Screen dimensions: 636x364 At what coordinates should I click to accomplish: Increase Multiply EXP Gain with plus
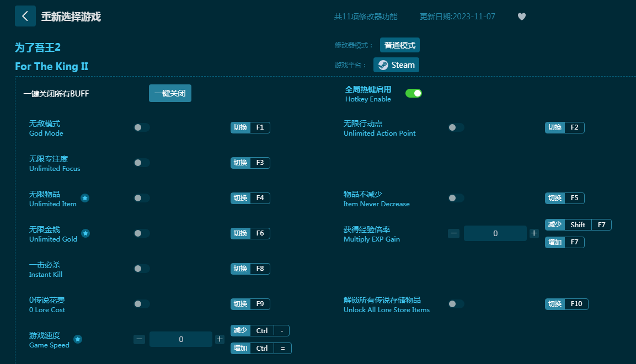(x=534, y=233)
